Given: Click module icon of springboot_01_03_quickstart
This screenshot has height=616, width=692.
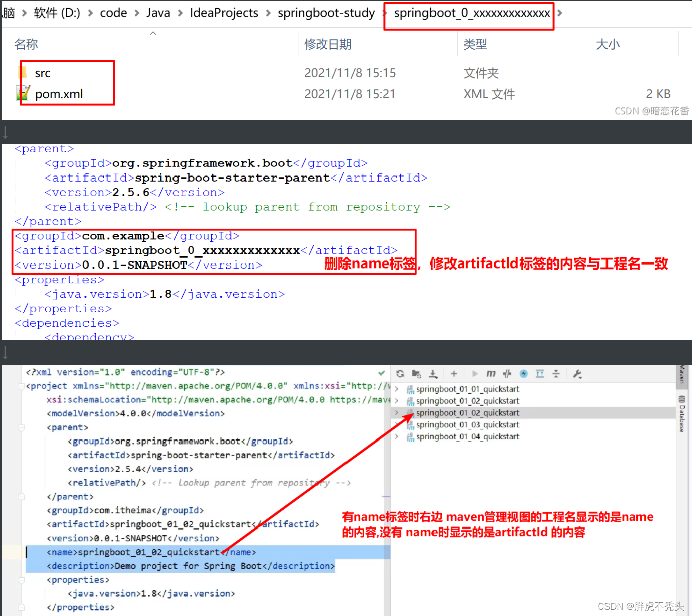Looking at the screenshot, I should point(410,425).
